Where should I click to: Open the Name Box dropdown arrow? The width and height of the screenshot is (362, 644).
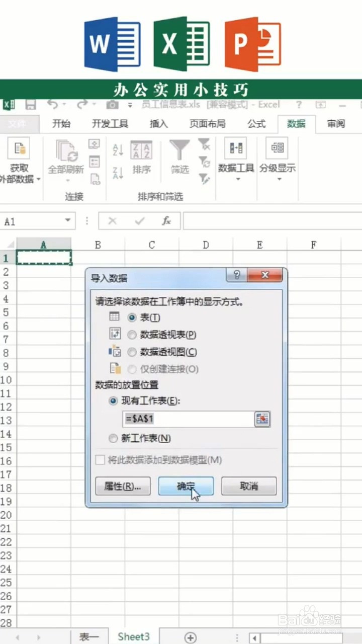click(x=67, y=221)
